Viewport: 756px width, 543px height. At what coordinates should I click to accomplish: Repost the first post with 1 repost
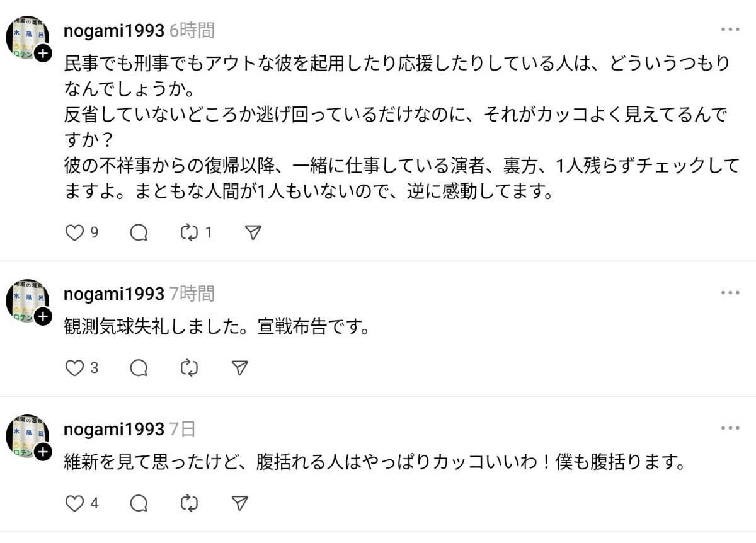coord(189,233)
